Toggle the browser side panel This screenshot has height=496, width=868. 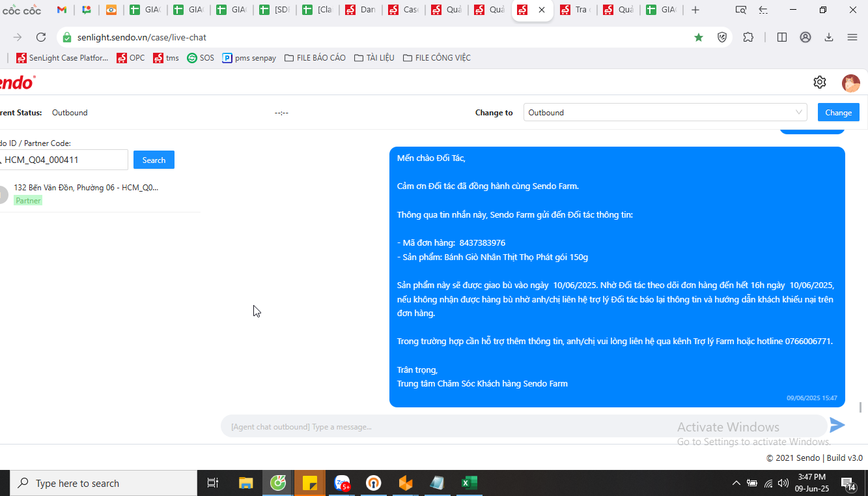point(782,37)
